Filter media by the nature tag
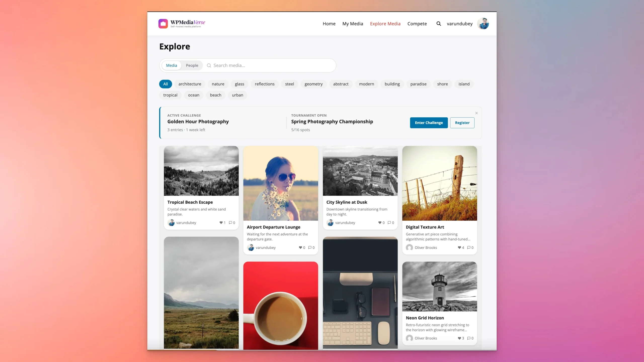Viewport: 644px width, 362px height. (x=218, y=84)
